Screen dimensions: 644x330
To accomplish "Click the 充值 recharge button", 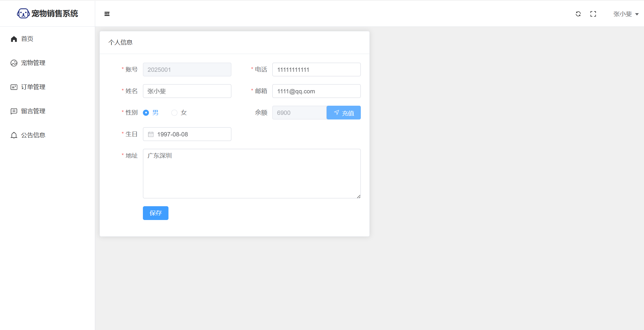I will point(344,113).
